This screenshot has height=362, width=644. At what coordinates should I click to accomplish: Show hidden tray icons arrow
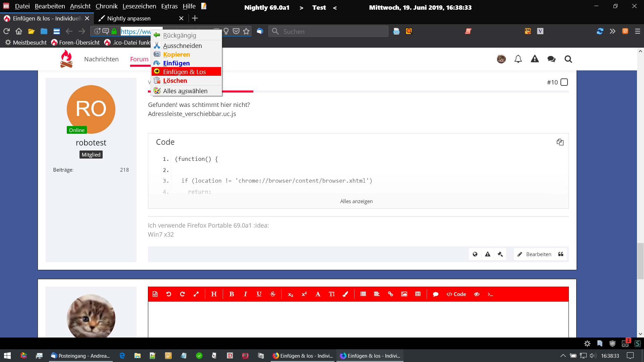[563, 356]
